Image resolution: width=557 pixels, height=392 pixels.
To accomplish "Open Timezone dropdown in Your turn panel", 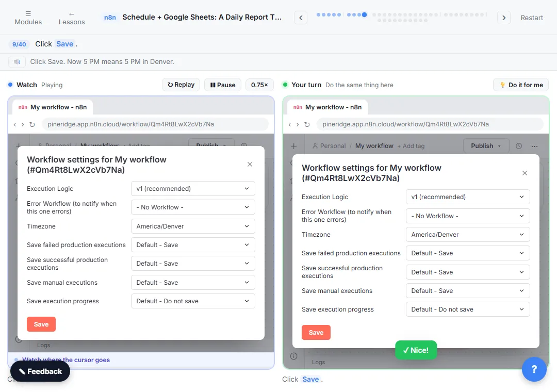I will pyautogui.click(x=468, y=235).
